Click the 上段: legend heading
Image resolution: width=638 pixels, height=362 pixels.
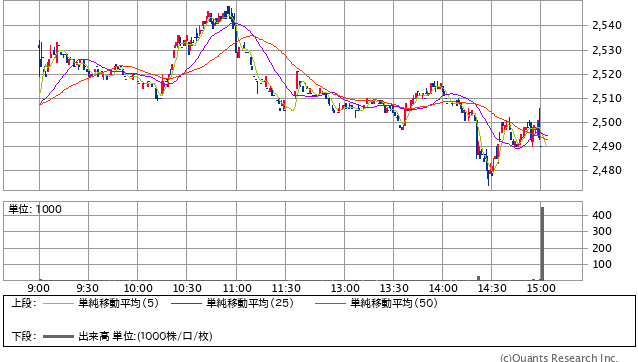point(24,303)
